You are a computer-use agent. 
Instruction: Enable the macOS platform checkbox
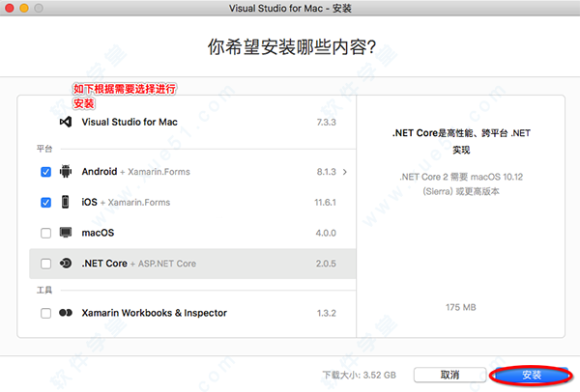click(x=45, y=233)
